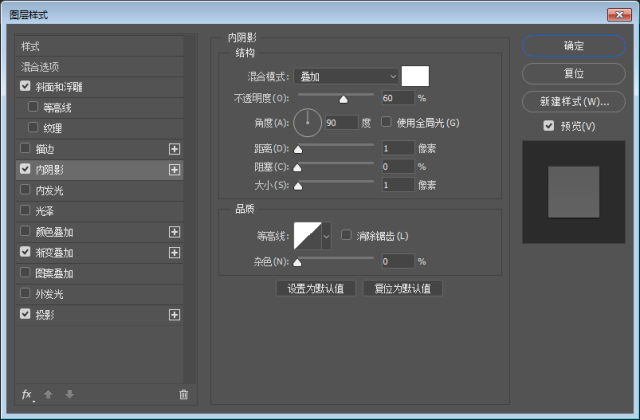
Task: Toggle 使用全局光 checkbox
Action: pyautogui.click(x=386, y=122)
